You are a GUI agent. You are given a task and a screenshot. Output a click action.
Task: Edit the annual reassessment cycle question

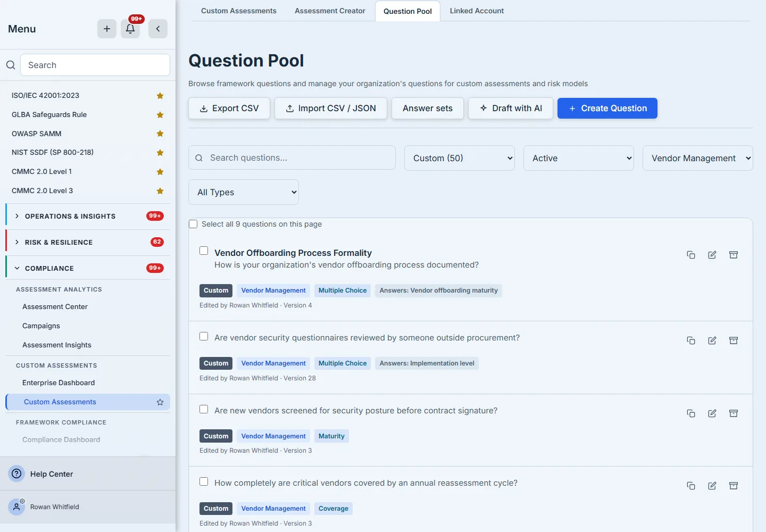click(x=712, y=486)
